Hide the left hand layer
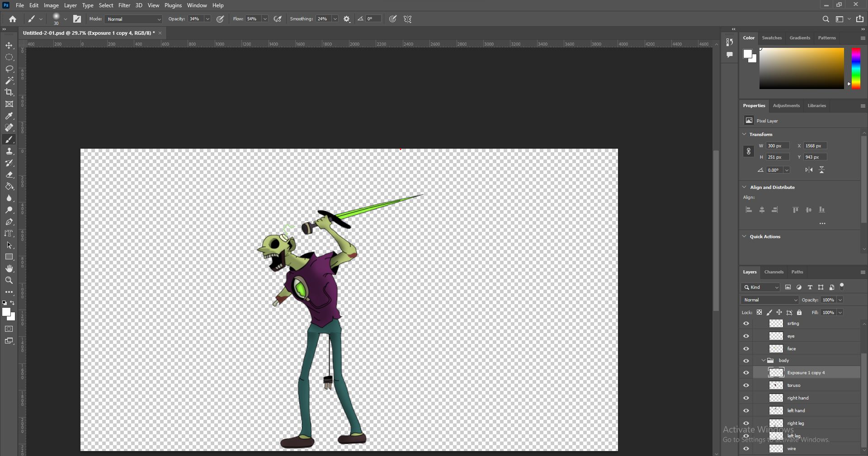This screenshot has height=456, width=868. point(746,411)
